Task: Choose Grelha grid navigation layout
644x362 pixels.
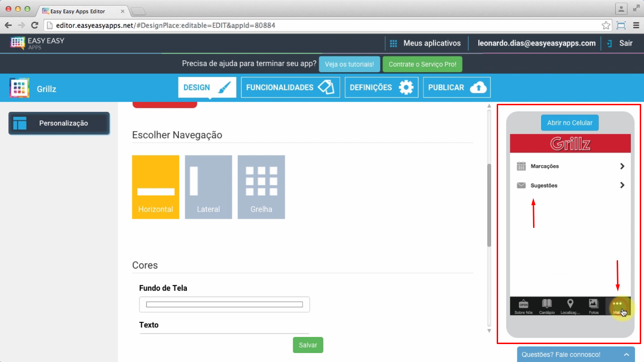Action: [261, 187]
